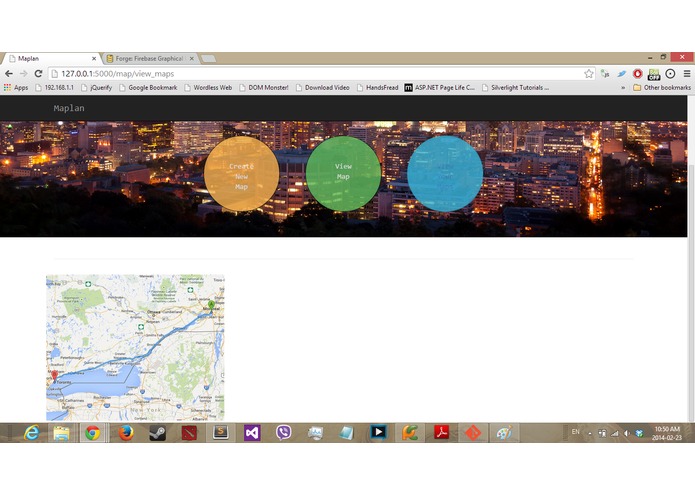
Task: Open the Silverlight Tutorials bookmark
Action: click(x=515, y=88)
